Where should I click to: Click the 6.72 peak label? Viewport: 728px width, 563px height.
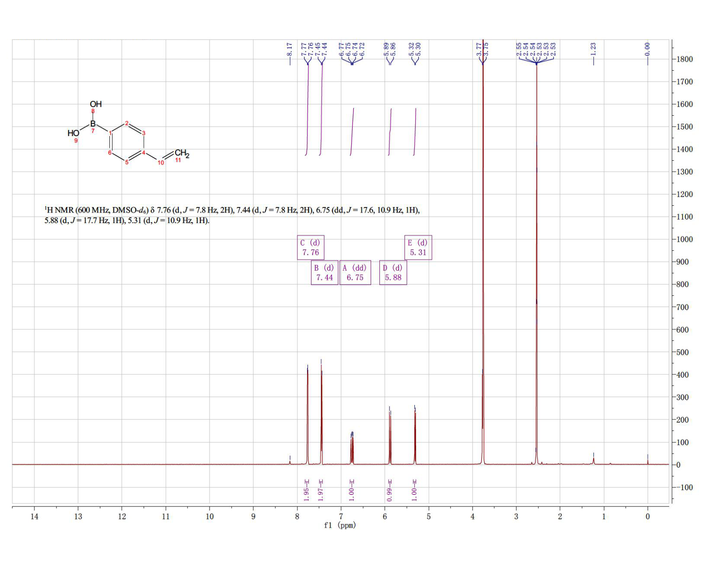pos(362,48)
